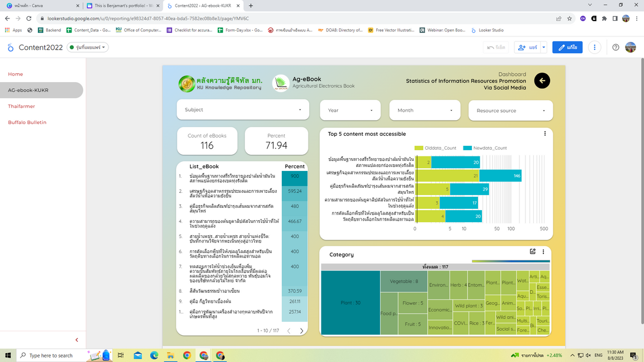This screenshot has width=644, height=362.
Task: Switch to the Buffalo Bulletin page
Action: [x=27, y=122]
